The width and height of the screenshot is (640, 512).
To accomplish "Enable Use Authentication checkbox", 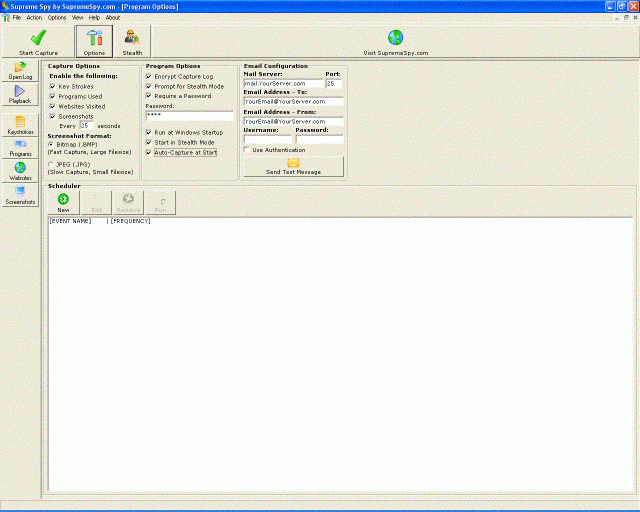I will 247,150.
